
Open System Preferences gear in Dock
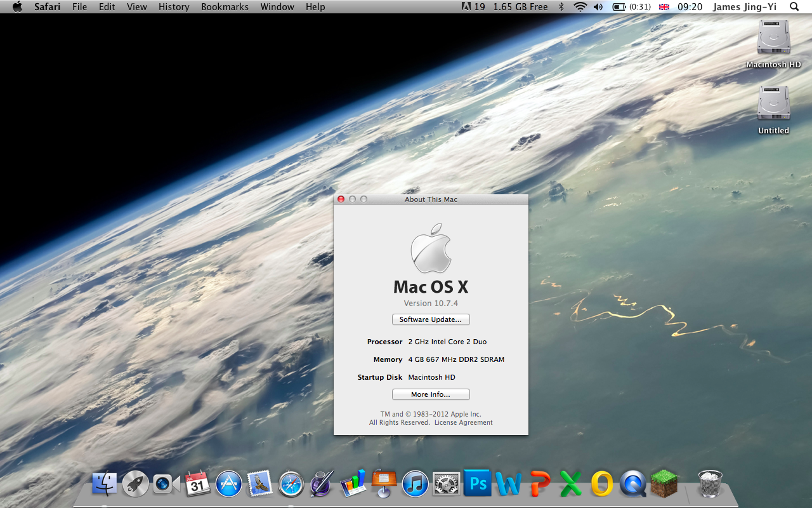coord(446,484)
